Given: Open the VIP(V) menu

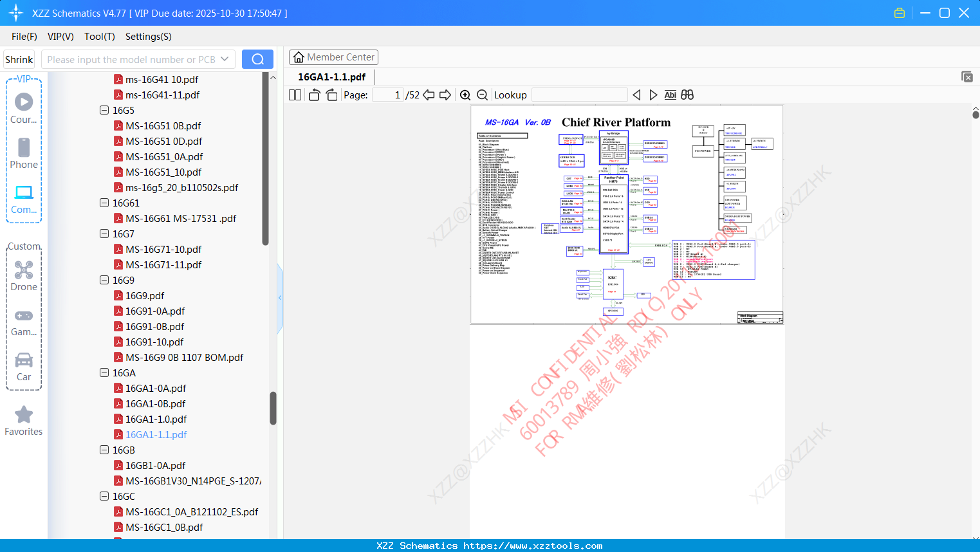Looking at the screenshot, I should click(x=60, y=37).
